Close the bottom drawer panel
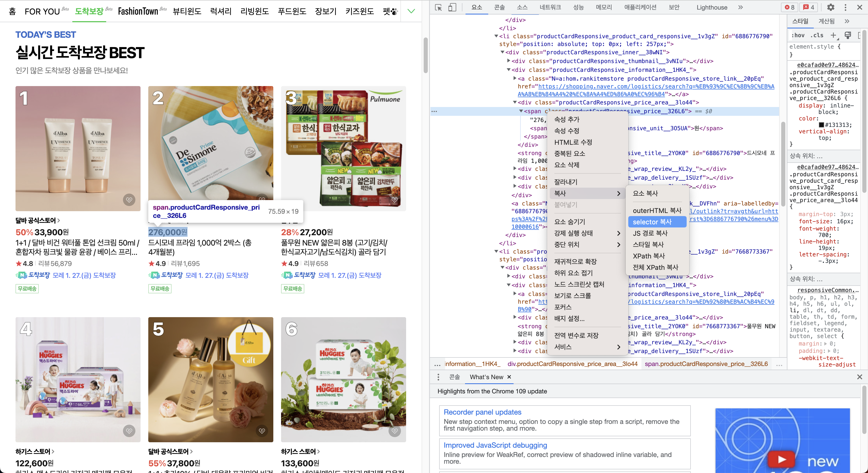This screenshot has height=473, width=868. click(859, 377)
